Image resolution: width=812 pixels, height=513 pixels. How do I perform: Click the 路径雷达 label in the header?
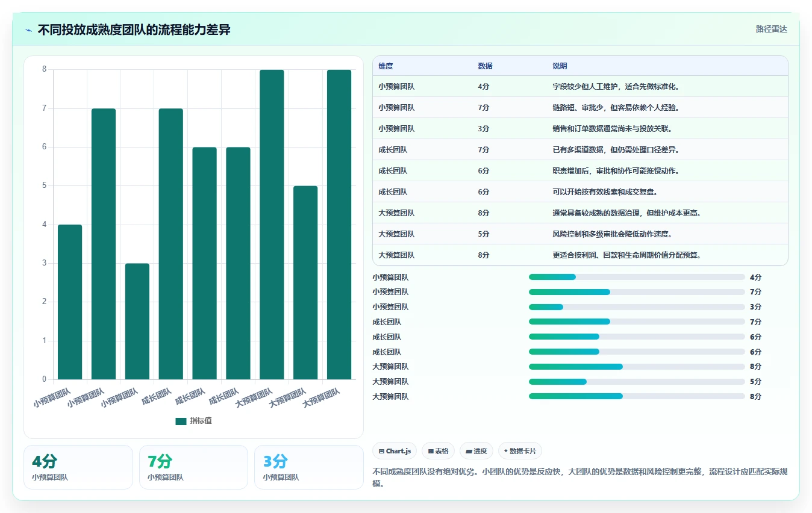(772, 29)
